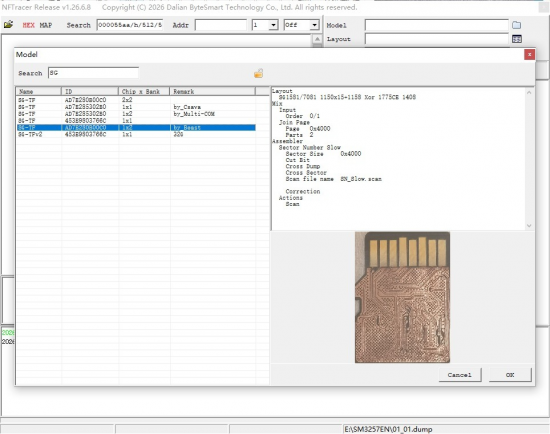Sort list by Name column header
Viewport: 550px width, 434px height.
pos(39,92)
